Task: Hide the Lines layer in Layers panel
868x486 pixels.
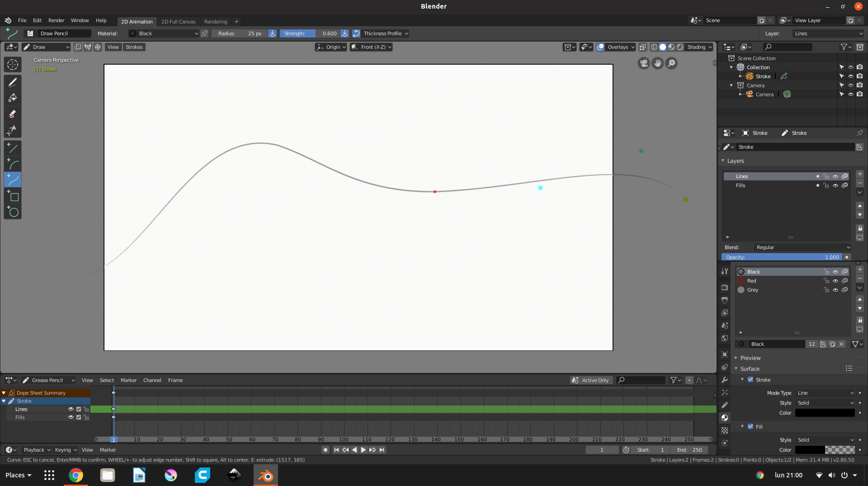Action: 835,176
